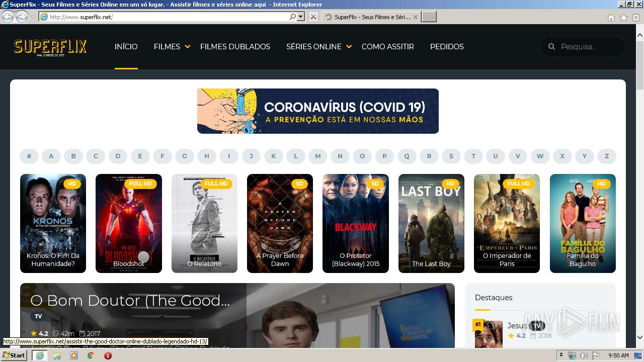Click the Coronavírus COVID 19 banner
Viewport: 644px width, 362px height.
point(318,111)
